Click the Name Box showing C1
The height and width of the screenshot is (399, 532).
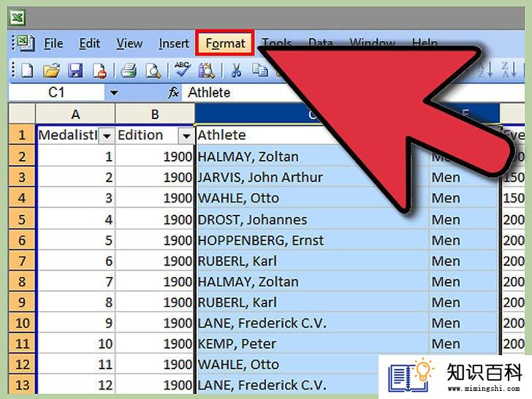[x=56, y=92]
